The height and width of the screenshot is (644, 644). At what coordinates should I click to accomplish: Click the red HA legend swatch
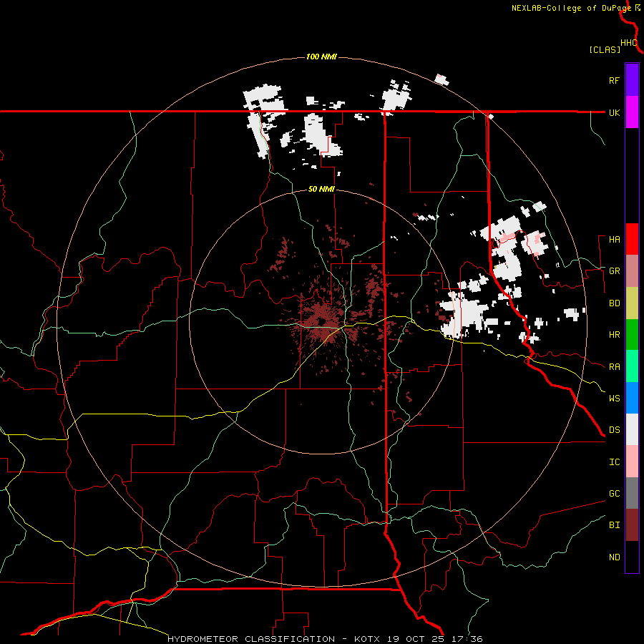[632, 239]
